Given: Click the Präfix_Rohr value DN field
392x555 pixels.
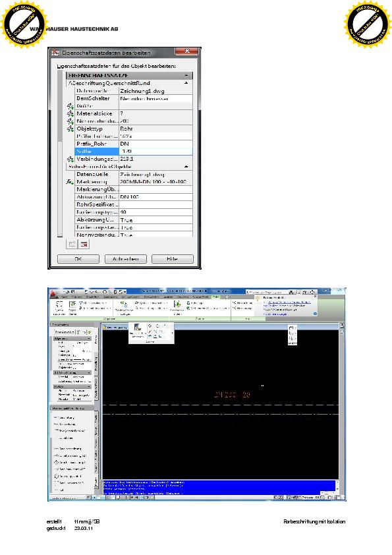Looking at the screenshot, I should coord(155,144).
